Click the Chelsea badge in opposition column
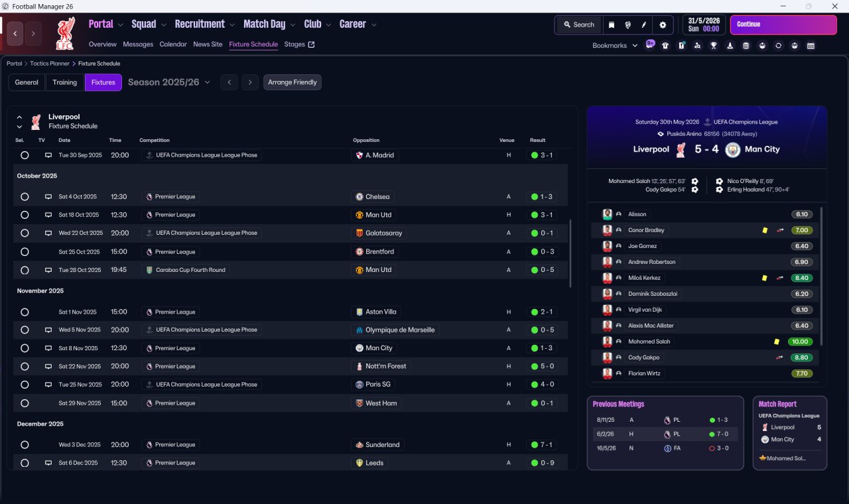Viewport: 849px width, 504px height. click(x=359, y=197)
